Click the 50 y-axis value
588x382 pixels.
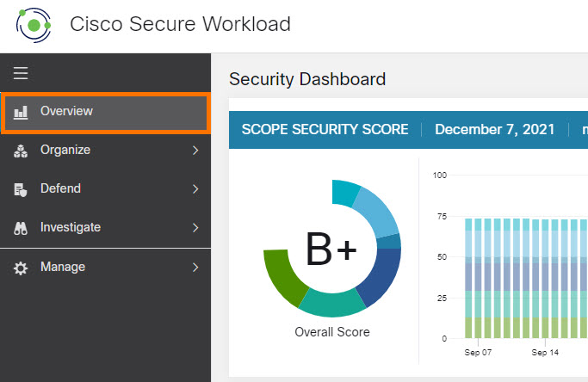pos(443,257)
